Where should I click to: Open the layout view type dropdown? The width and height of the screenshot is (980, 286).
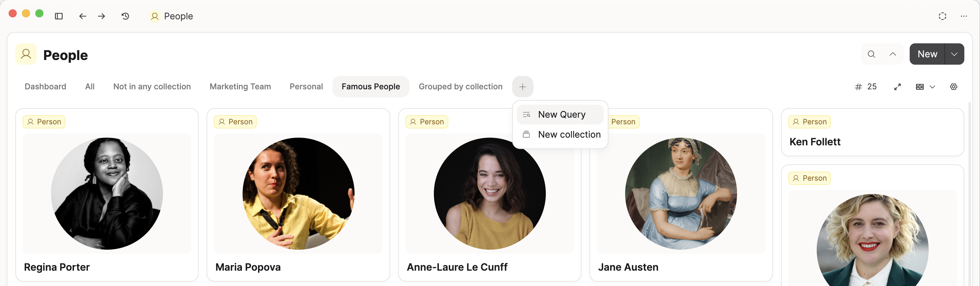pos(925,87)
